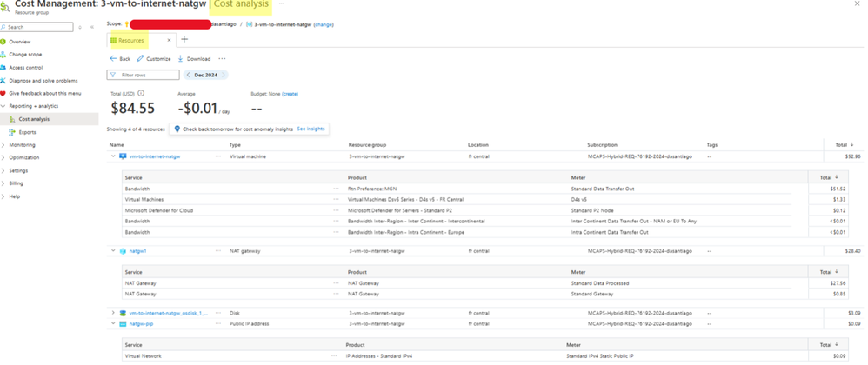Collapse the natgw1 resource row
This screenshot has width=868, height=365.
click(113, 251)
